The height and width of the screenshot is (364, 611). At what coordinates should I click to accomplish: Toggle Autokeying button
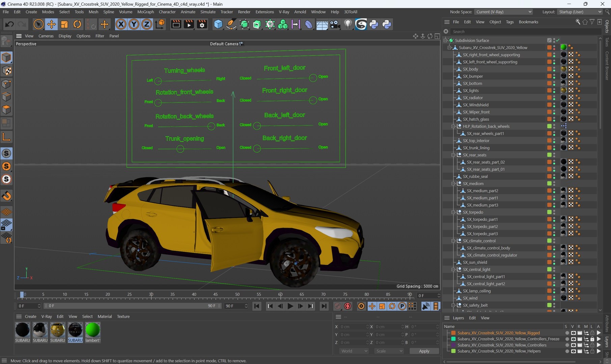(x=348, y=306)
